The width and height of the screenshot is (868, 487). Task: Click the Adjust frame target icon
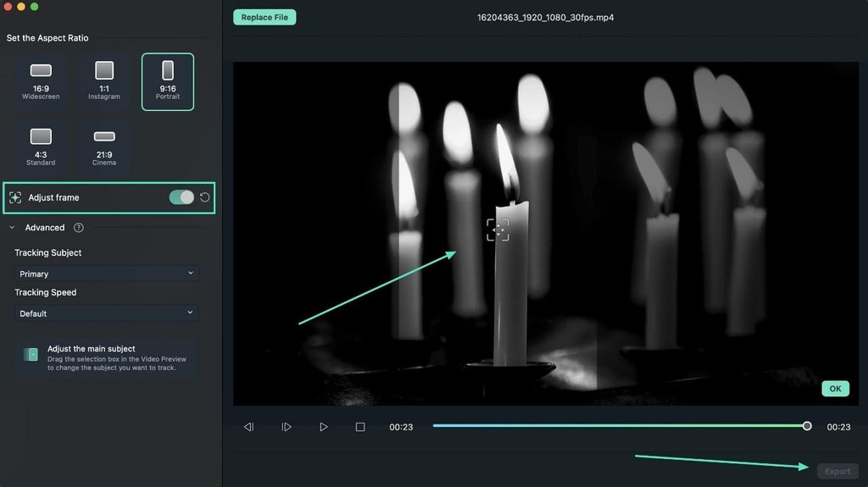[15, 197]
